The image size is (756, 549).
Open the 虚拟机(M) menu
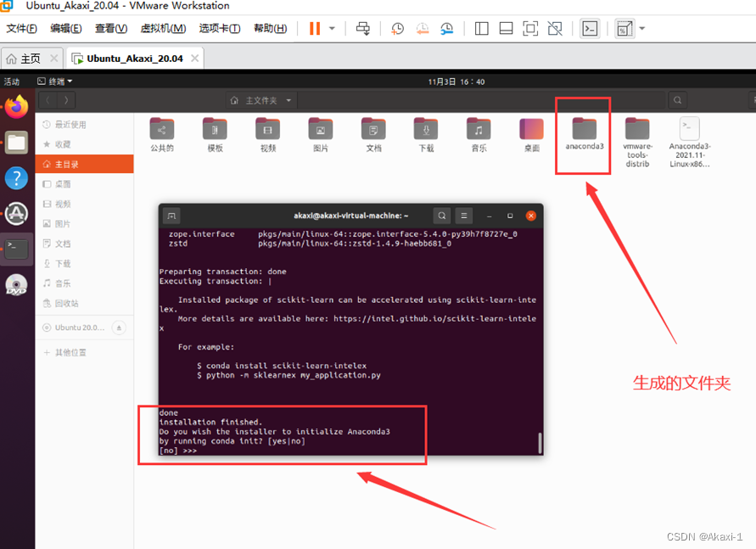pos(163,29)
